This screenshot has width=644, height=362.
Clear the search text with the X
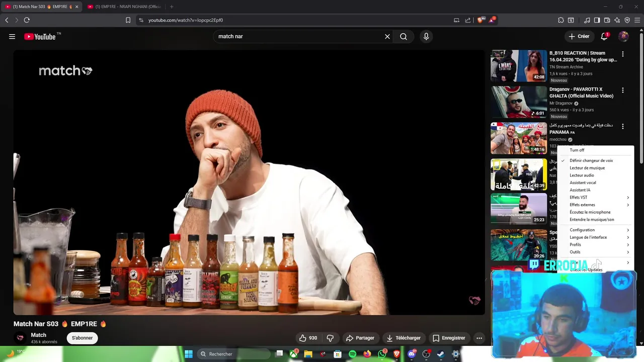[387, 36]
